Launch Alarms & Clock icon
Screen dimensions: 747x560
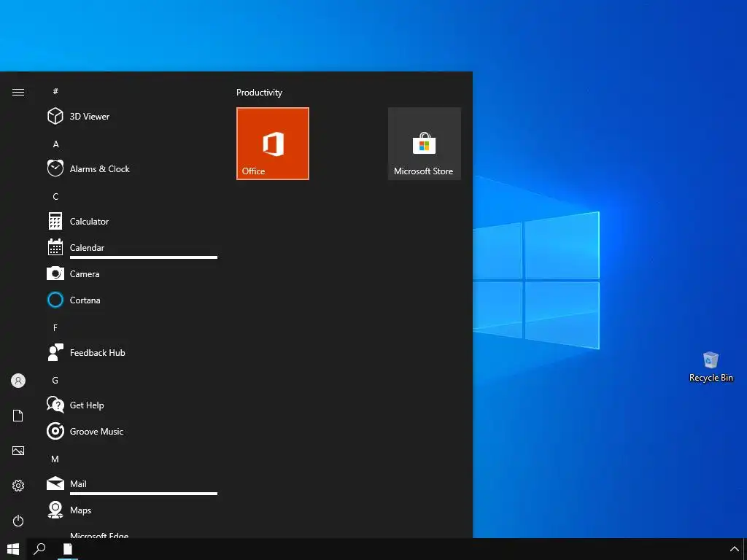(x=55, y=168)
